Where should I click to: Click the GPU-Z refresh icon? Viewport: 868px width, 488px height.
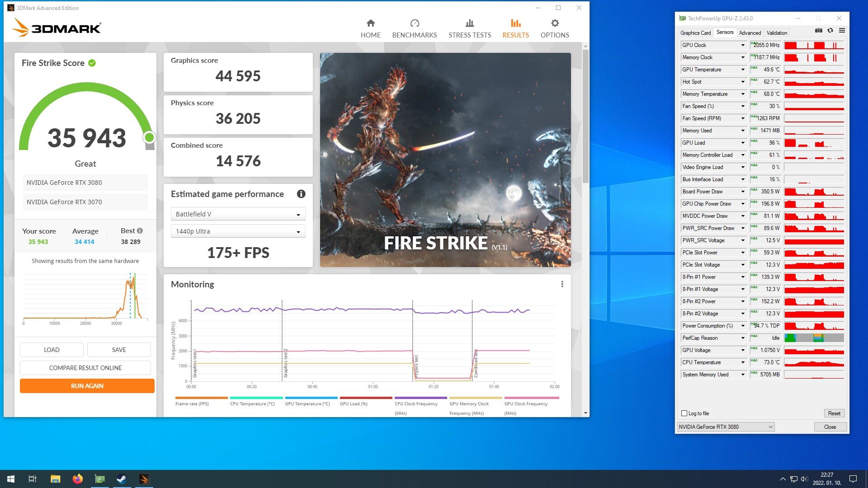pyautogui.click(x=830, y=31)
